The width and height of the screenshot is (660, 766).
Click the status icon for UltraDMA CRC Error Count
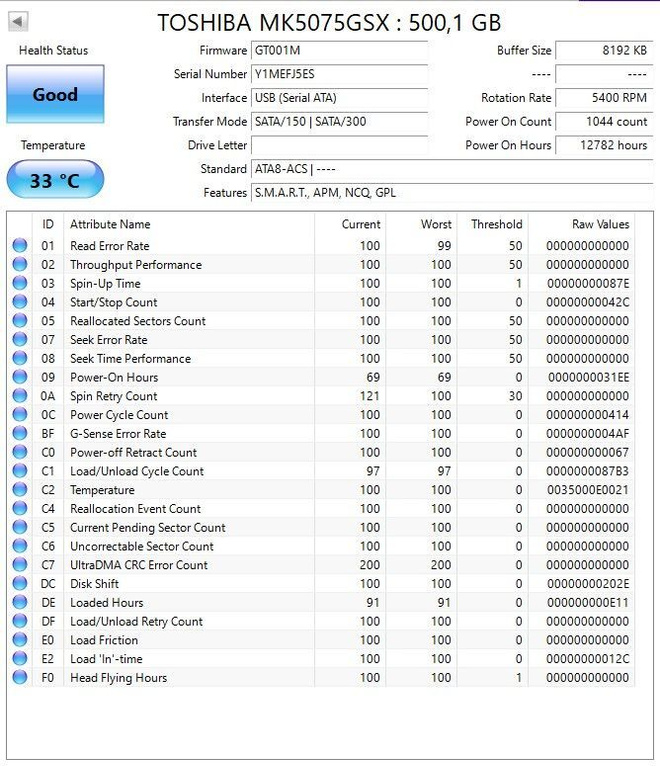coord(20,565)
